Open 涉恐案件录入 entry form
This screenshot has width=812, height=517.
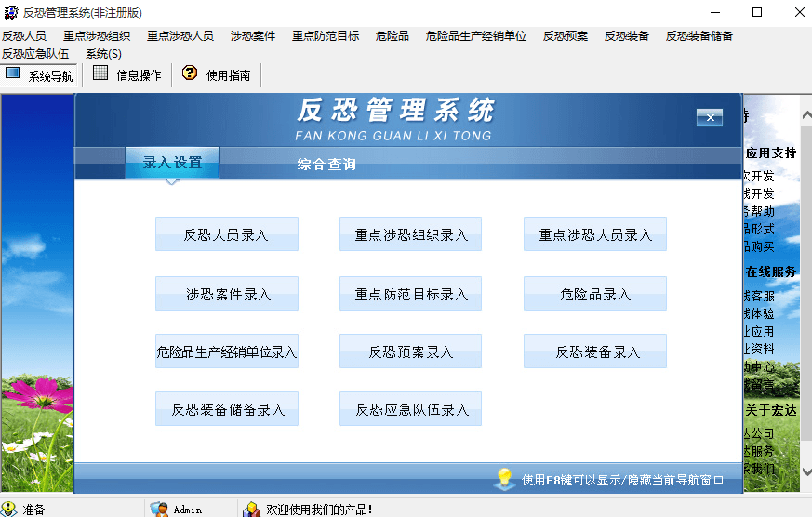click(226, 294)
